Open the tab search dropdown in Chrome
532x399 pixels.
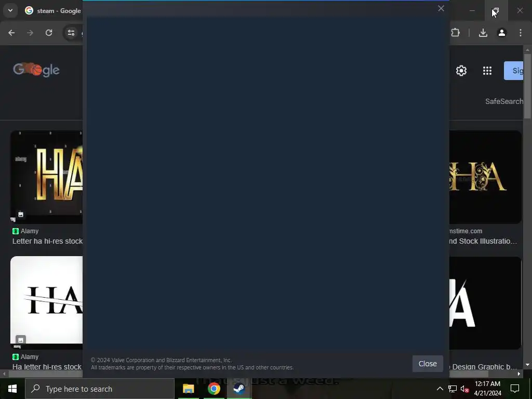pyautogui.click(x=10, y=10)
